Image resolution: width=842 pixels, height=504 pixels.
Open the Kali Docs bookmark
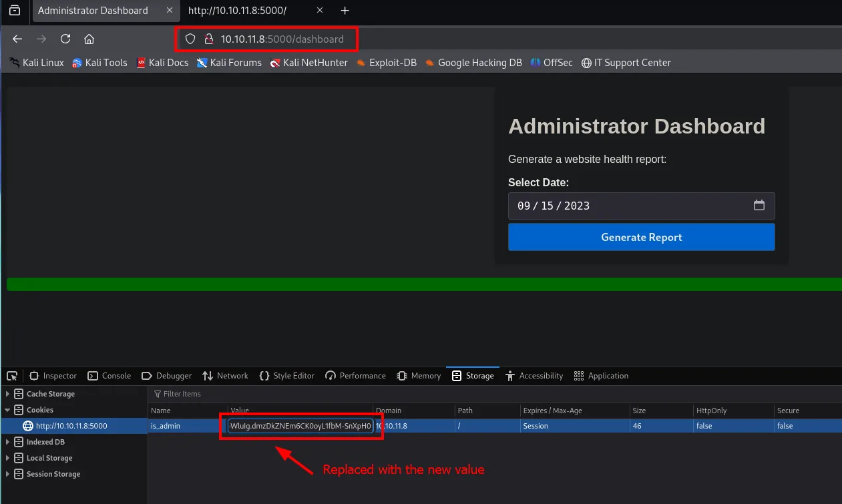pos(162,63)
